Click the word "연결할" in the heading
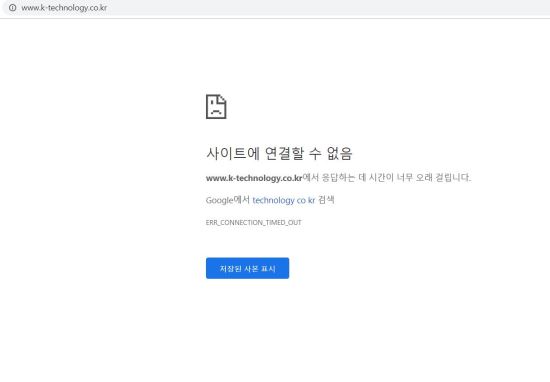This screenshot has width=550, height=382. click(x=284, y=153)
